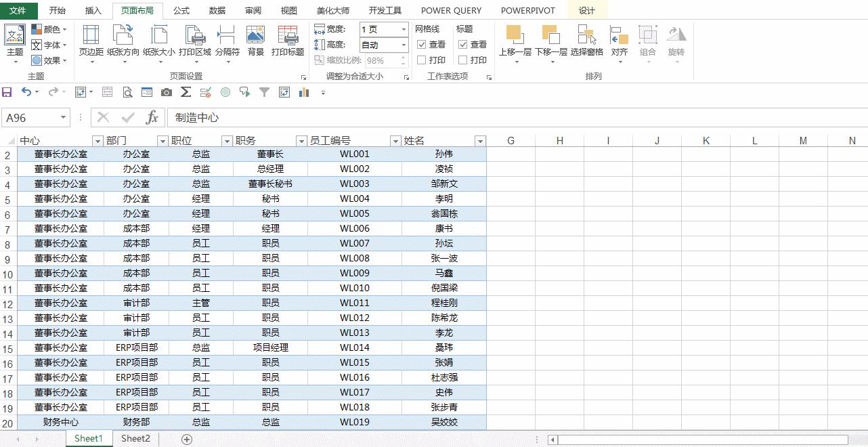The width and height of the screenshot is (868, 447).
Task: Open the Margins (页边距) tool
Action: pyautogui.click(x=91, y=41)
